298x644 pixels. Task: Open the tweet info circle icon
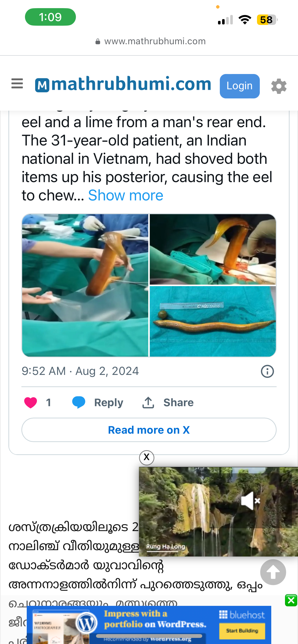[267, 371]
